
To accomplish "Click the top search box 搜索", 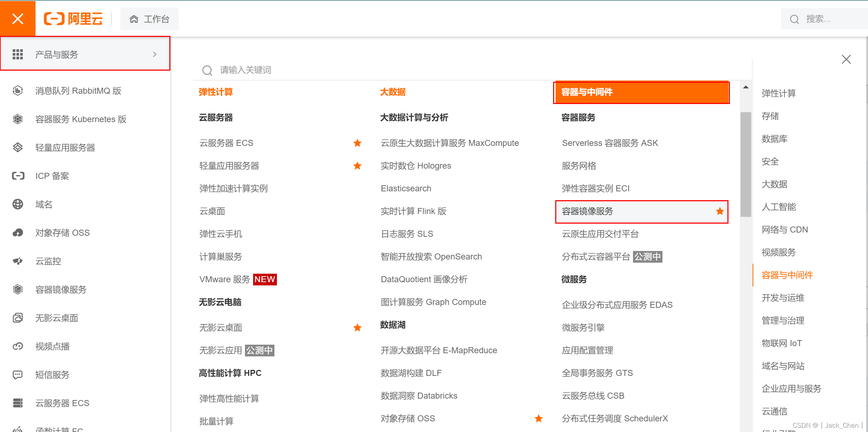I will (x=824, y=19).
